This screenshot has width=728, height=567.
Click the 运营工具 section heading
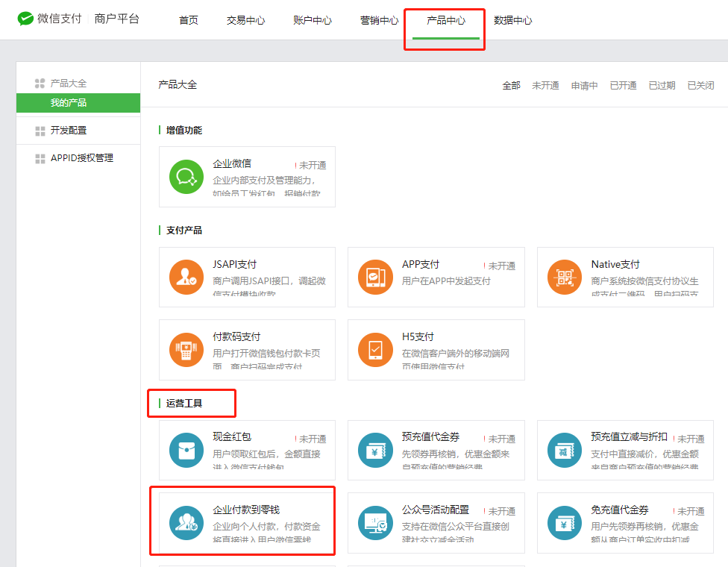point(183,403)
